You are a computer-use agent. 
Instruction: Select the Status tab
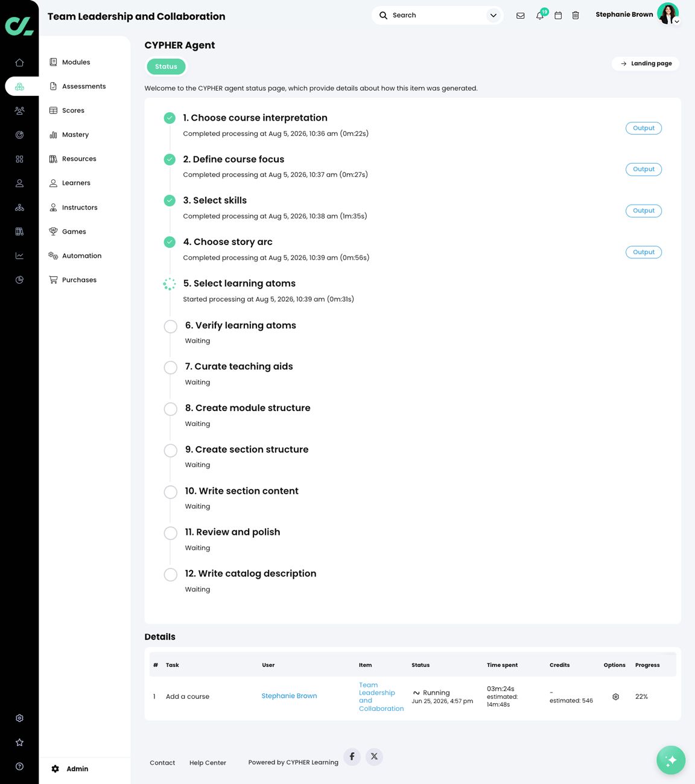coord(166,66)
